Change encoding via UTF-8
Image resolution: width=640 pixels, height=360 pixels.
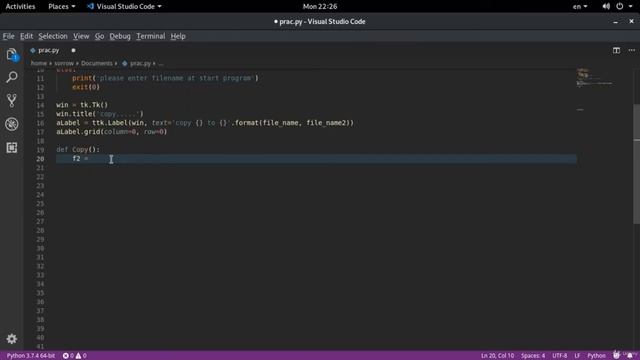click(x=560, y=356)
